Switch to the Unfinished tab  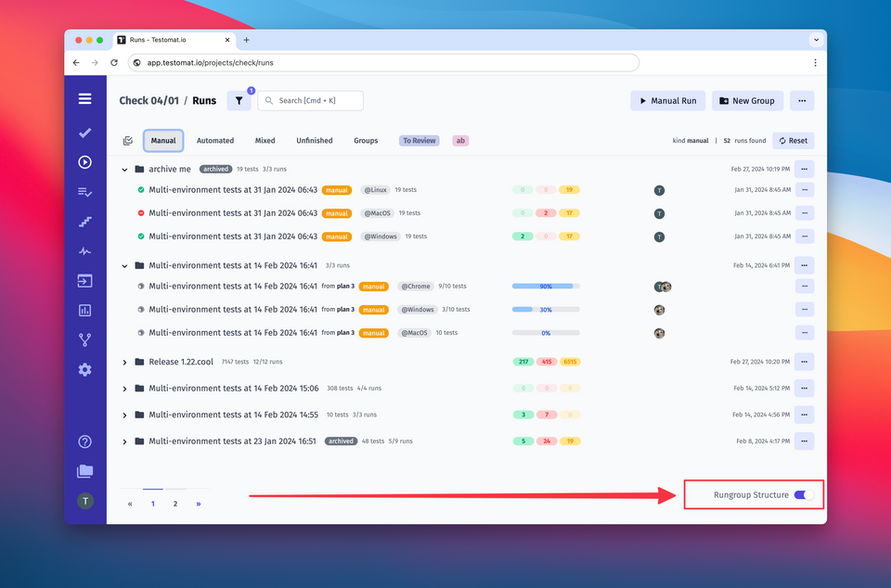point(315,141)
